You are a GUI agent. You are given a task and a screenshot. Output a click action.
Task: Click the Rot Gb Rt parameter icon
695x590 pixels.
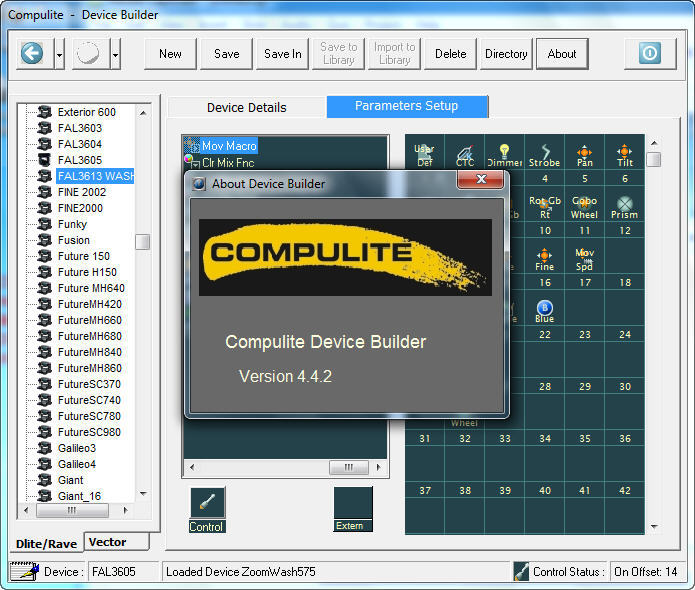click(x=545, y=203)
